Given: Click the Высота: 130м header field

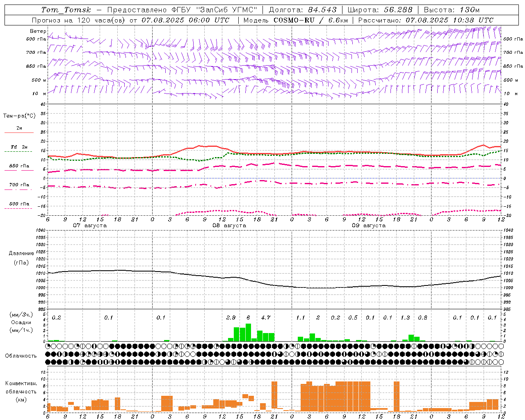Looking at the screenshot, I should click(x=451, y=10).
